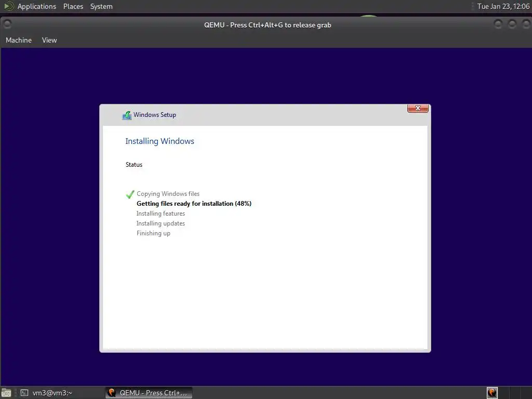Click 'Getting files ready for installation (48%)'
532x399 pixels.
pos(194,204)
